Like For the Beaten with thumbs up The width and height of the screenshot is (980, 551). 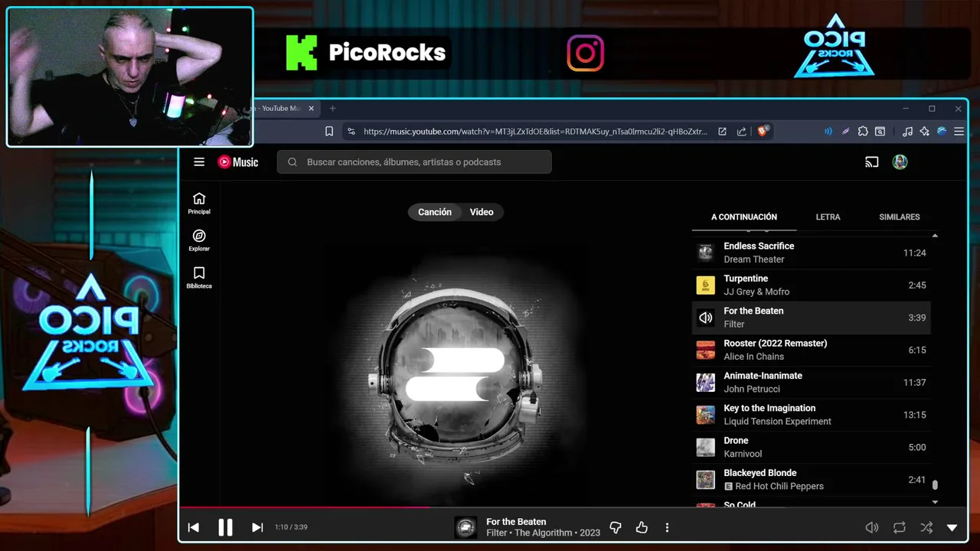[642, 527]
